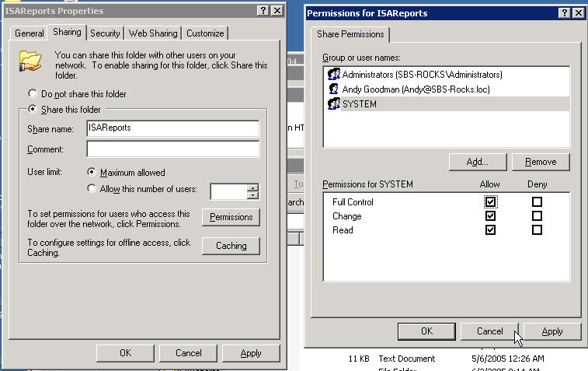
Task: Click the SYSTEM group icon
Action: click(x=333, y=103)
